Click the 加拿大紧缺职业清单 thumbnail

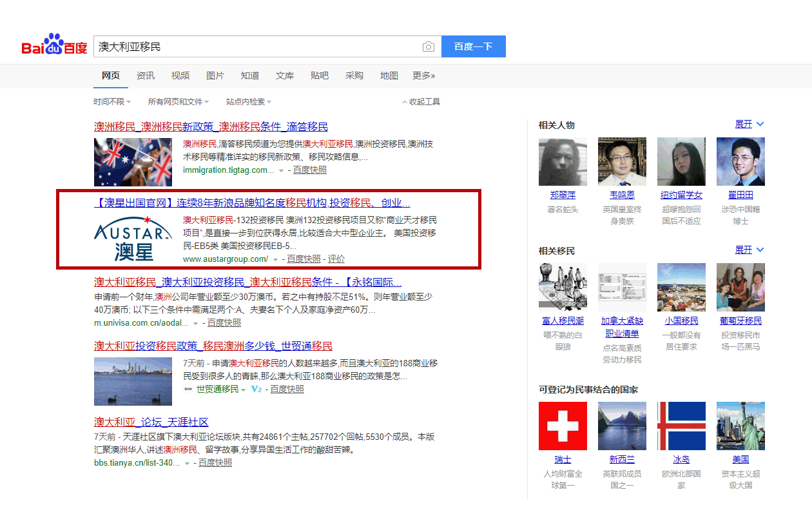tap(622, 287)
